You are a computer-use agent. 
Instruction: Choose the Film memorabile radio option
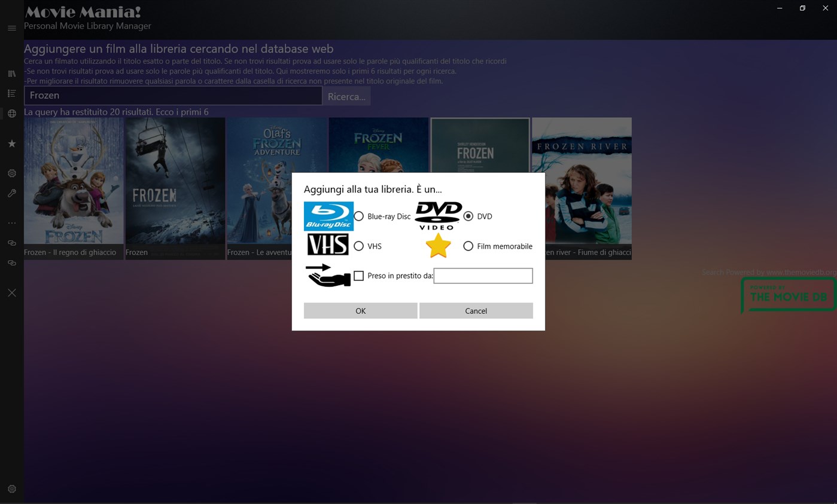(x=468, y=246)
